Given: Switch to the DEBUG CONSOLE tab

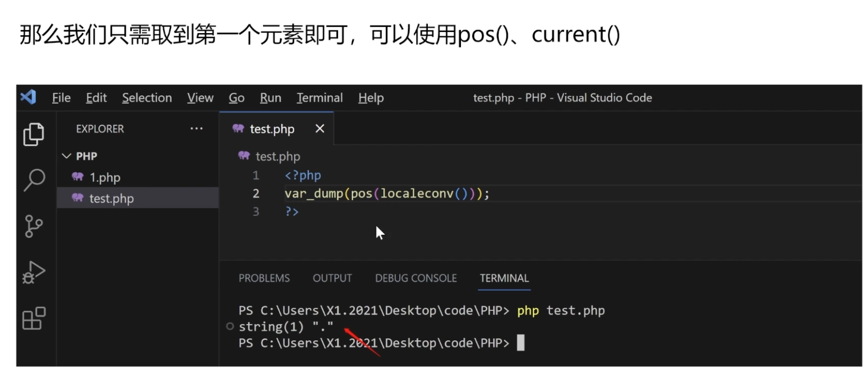Looking at the screenshot, I should (416, 278).
